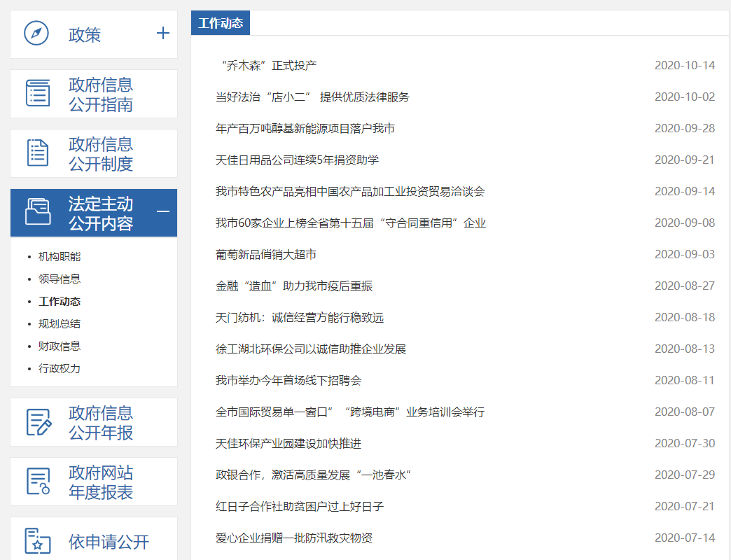The image size is (731, 560).
Task: Open the 财政信息 submenu entry
Action: pyautogui.click(x=60, y=346)
